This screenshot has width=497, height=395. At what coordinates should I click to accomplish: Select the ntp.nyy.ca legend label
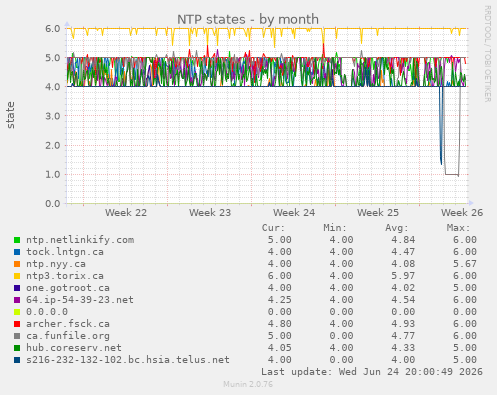[x=56, y=264]
